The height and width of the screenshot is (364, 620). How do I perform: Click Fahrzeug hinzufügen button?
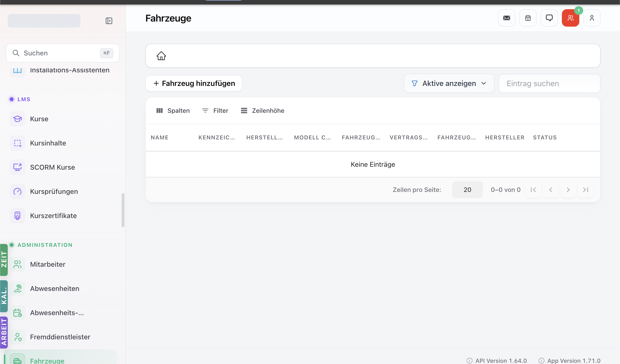(194, 83)
